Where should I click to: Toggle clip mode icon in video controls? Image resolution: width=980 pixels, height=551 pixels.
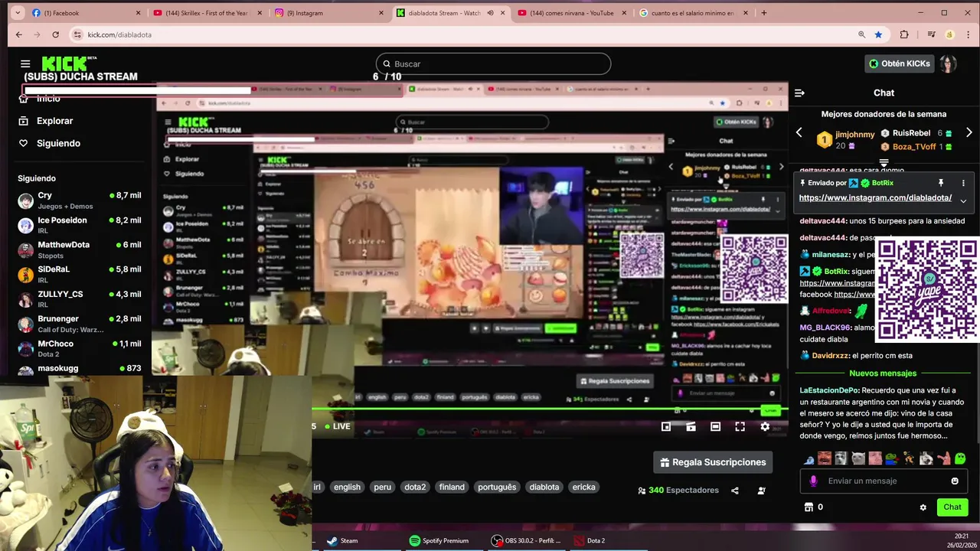[691, 426]
